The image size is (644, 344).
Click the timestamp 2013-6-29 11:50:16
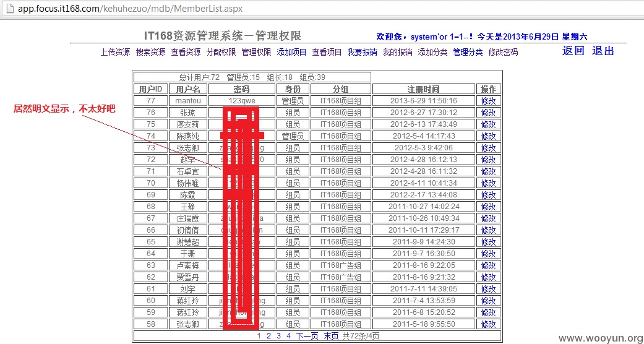coord(423,101)
